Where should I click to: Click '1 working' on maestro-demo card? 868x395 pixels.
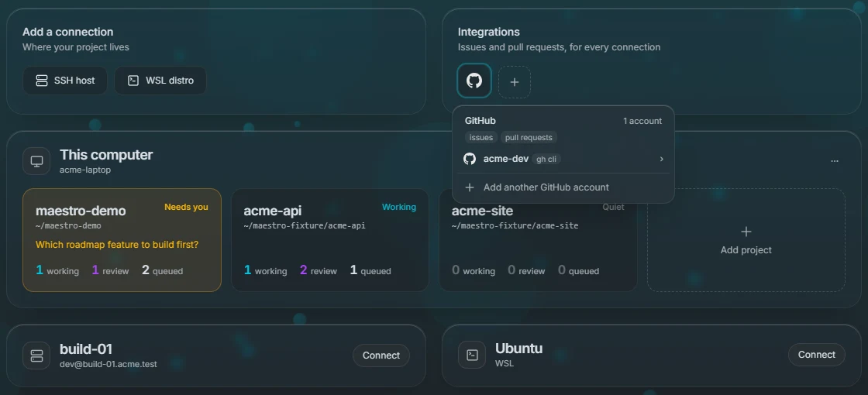57,270
